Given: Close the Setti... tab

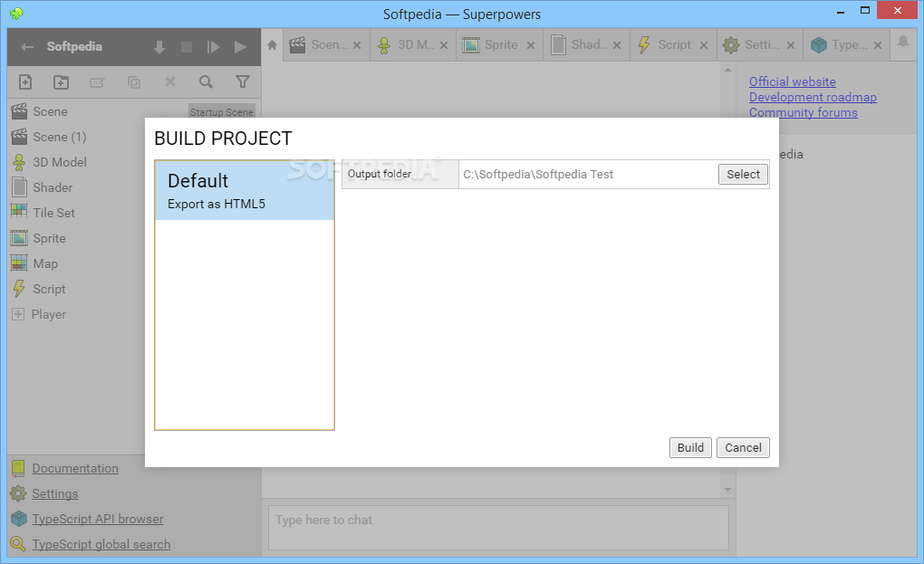Looking at the screenshot, I should pos(791,45).
